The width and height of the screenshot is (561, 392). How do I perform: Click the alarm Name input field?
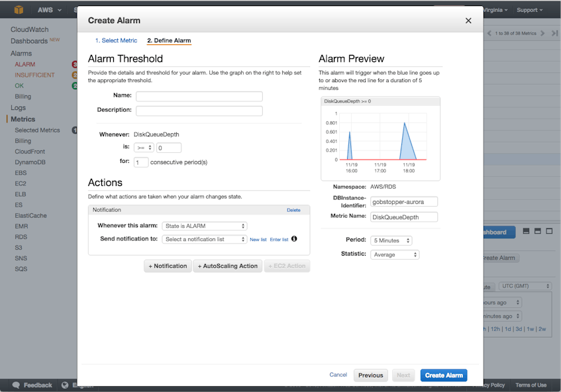point(199,96)
